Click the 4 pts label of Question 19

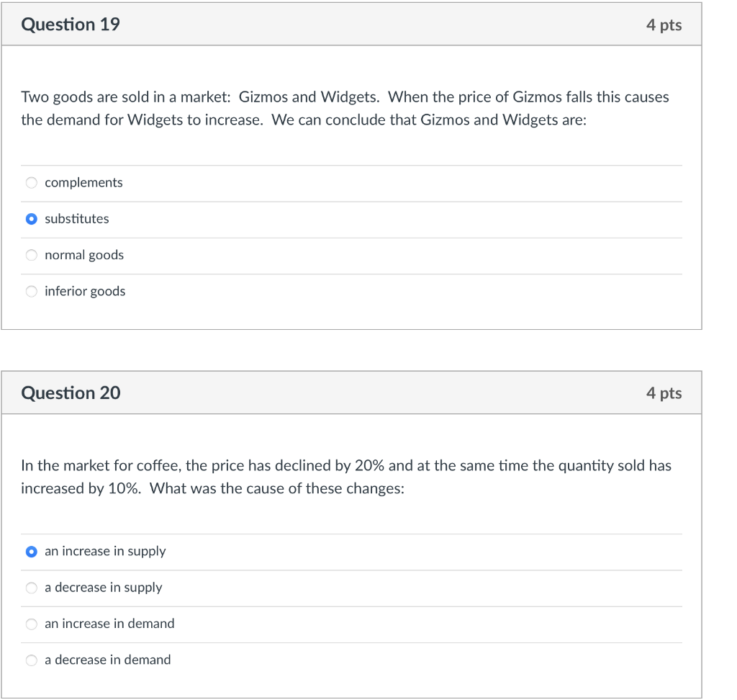[664, 25]
